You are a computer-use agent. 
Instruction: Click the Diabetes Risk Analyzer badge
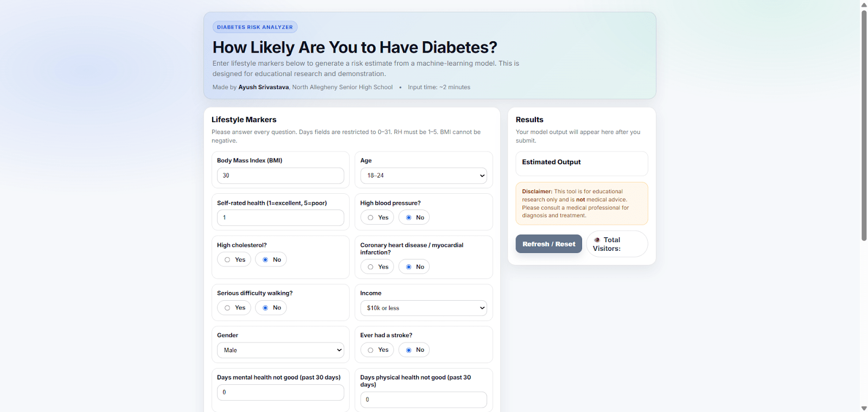tap(254, 27)
